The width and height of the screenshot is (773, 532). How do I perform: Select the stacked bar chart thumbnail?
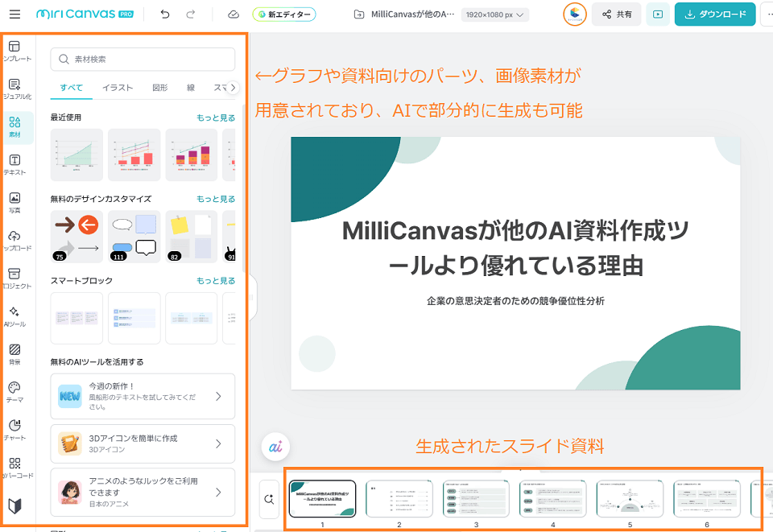pyautogui.click(x=192, y=155)
